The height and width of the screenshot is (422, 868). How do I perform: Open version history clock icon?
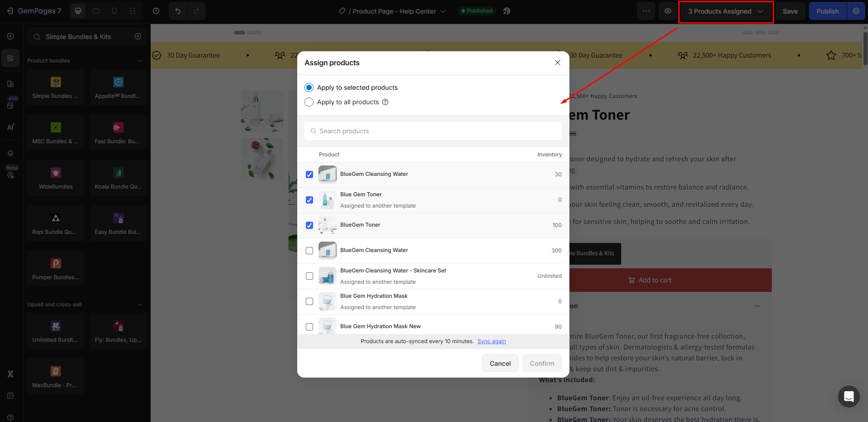pos(156,11)
